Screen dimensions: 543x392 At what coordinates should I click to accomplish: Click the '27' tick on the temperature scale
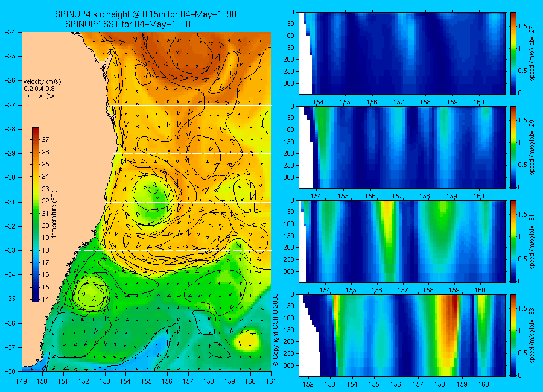(45, 139)
